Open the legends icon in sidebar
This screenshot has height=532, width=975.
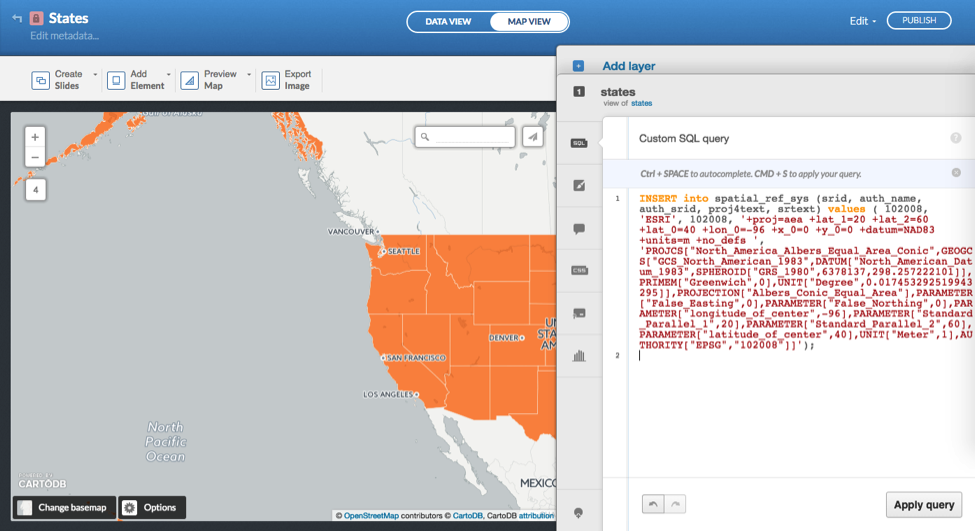579,313
